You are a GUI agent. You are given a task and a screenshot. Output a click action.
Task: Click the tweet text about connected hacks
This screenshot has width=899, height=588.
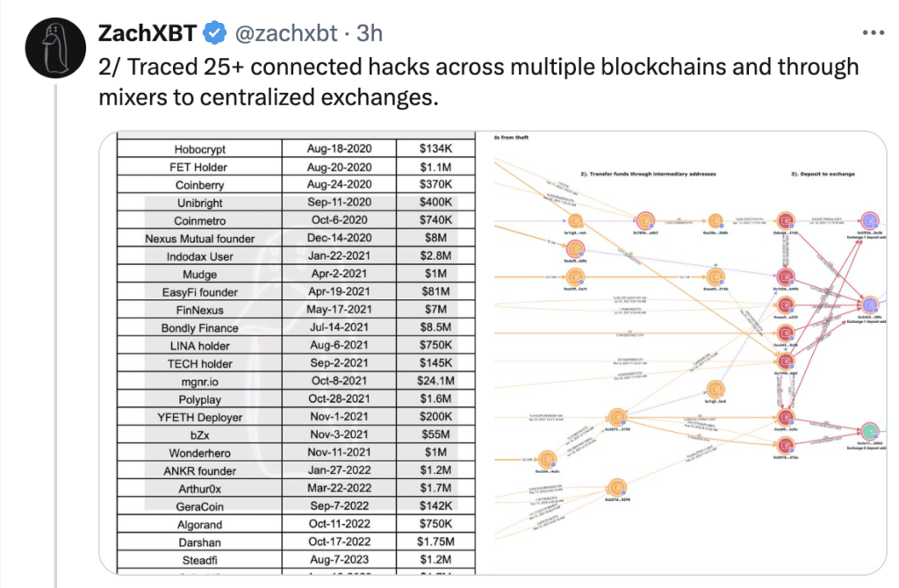tap(474, 82)
